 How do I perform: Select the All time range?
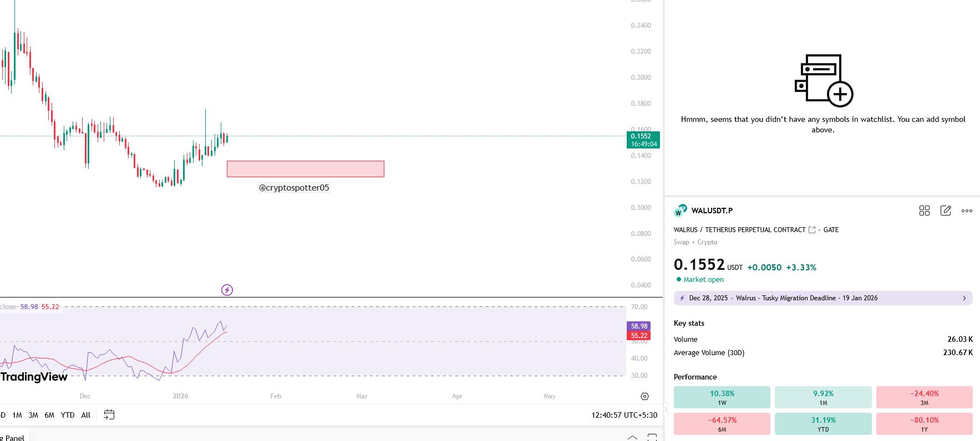pyautogui.click(x=85, y=415)
